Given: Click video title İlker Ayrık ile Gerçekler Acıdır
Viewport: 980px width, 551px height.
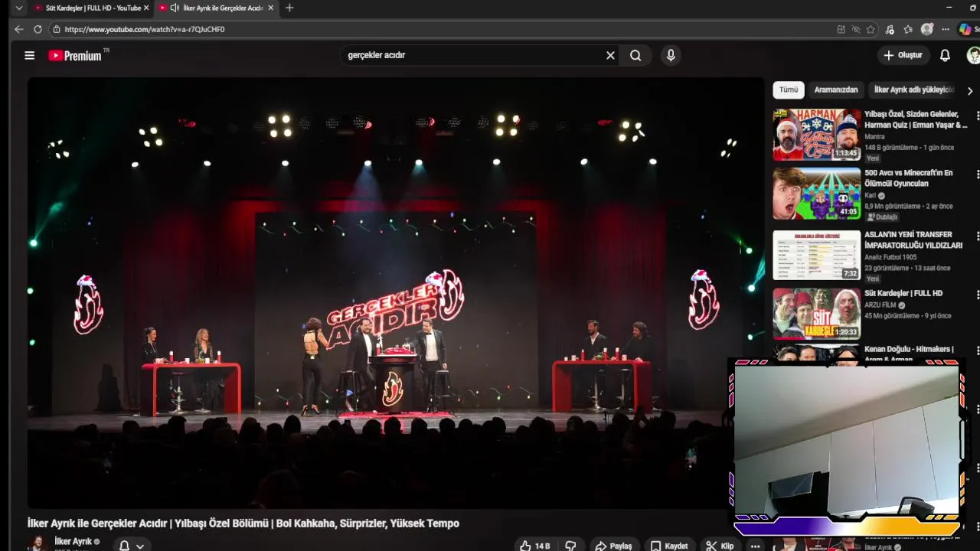Looking at the screenshot, I should [x=243, y=523].
